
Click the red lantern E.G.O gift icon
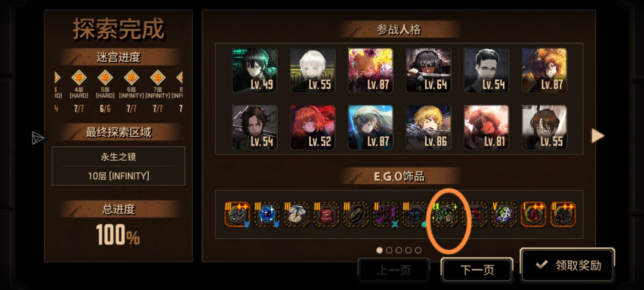coord(326,214)
